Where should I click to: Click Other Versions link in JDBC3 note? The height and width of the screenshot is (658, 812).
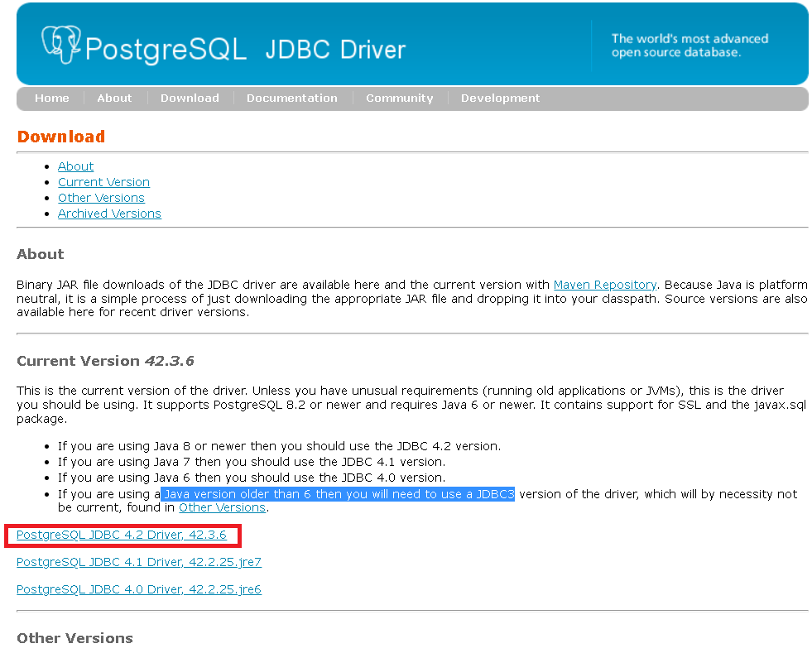click(222, 507)
